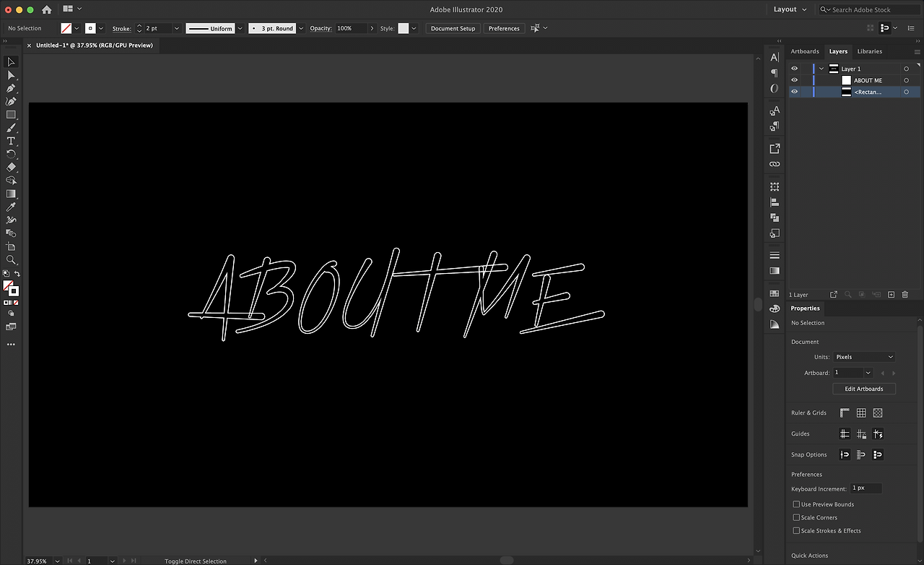Screen dimensions: 924x565
Task: Open the 3 pt. Round brush dropdown
Action: (301, 28)
